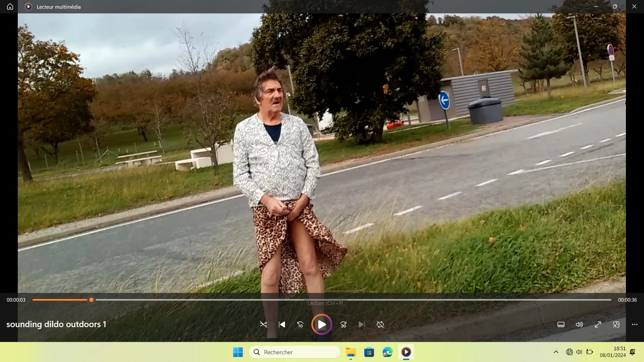Start playback with the Play button

(322, 324)
